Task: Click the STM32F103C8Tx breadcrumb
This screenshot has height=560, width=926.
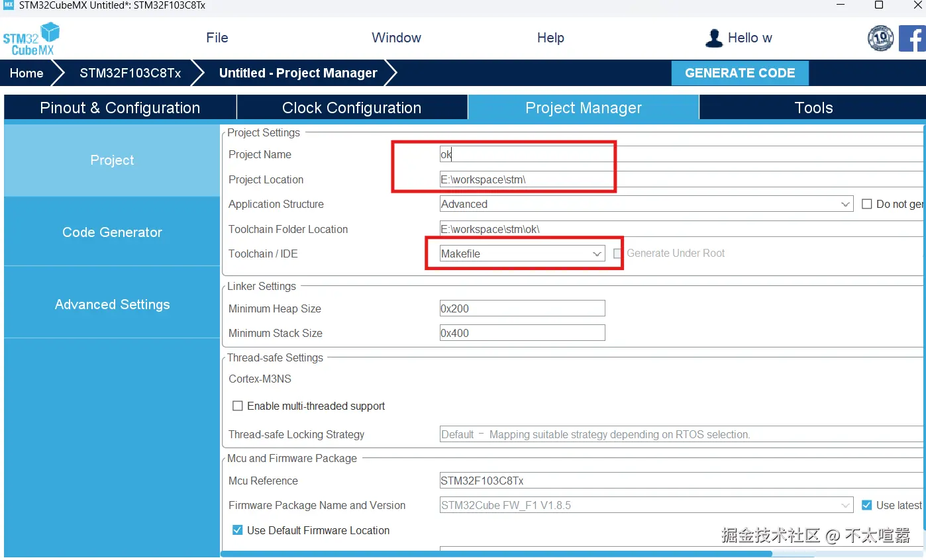Action: [130, 73]
